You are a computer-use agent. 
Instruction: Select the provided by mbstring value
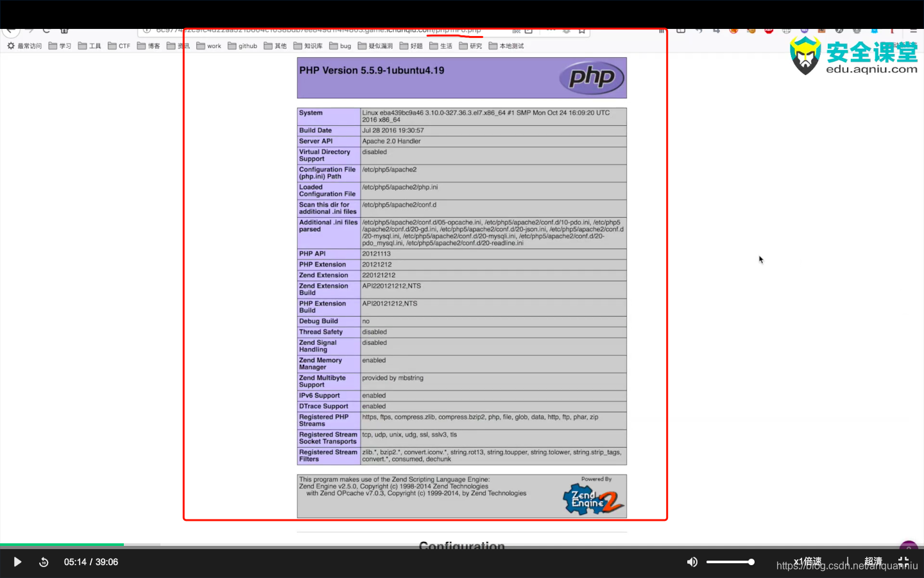coord(393,378)
